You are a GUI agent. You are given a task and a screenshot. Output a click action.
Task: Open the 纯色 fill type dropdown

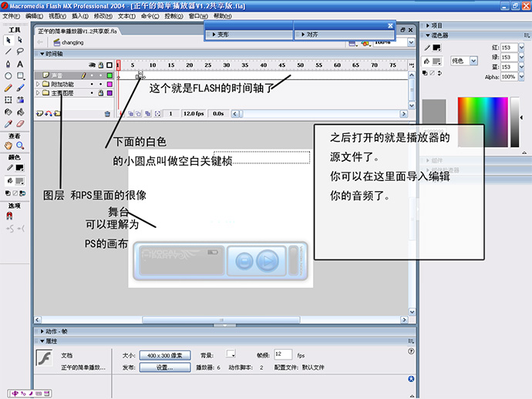coord(473,61)
